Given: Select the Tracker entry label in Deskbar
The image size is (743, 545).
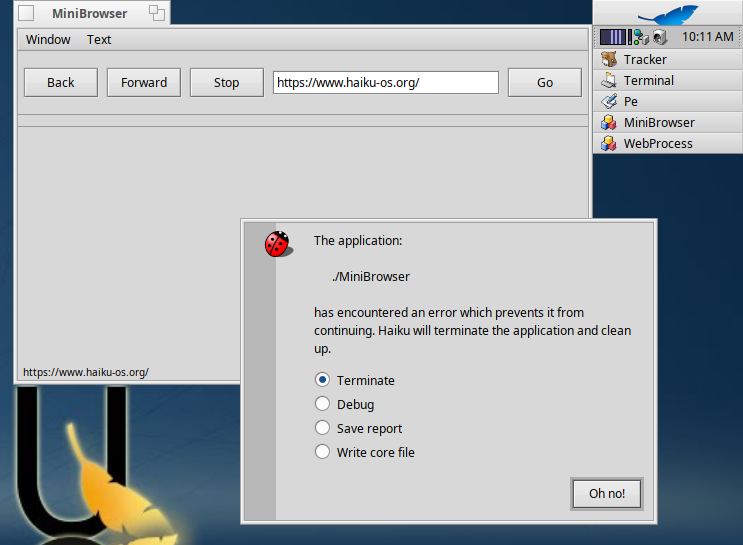Looking at the screenshot, I should (x=645, y=60).
